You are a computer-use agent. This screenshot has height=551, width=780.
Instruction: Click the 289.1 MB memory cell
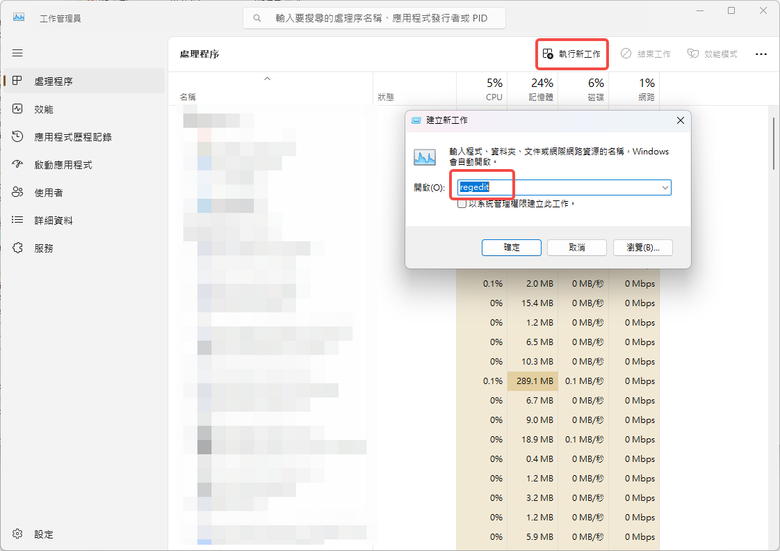(533, 381)
